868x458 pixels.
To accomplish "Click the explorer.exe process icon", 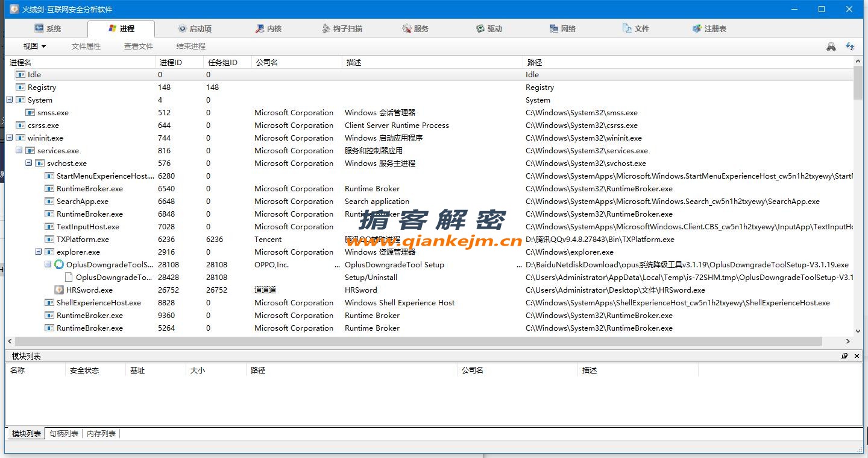I will tap(49, 252).
